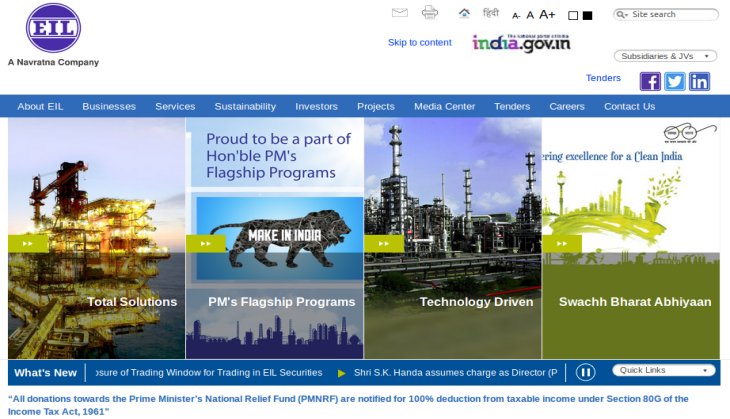Screen dimensions: 730x419
Task: Reset font size with normal A
Action: coord(530,15)
